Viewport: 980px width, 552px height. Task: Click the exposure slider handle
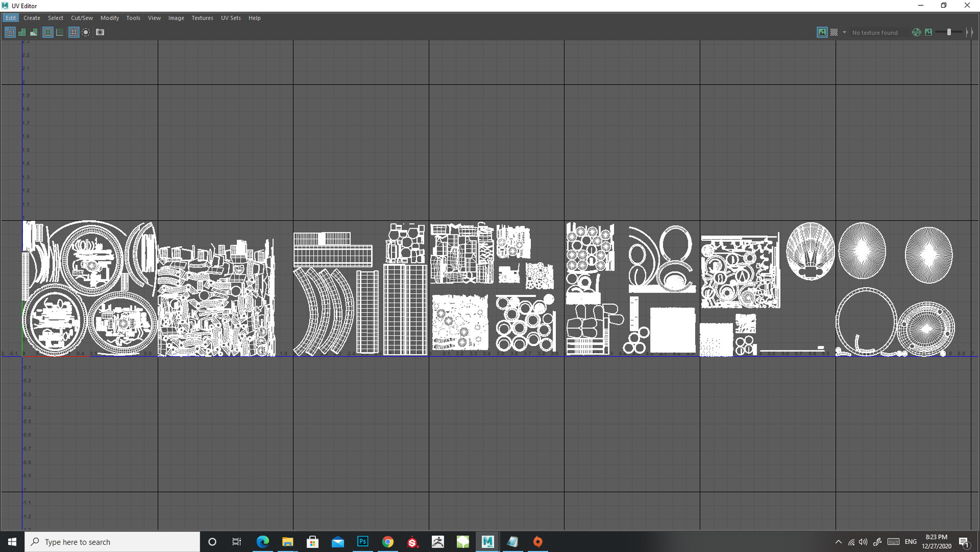pyautogui.click(x=949, y=32)
